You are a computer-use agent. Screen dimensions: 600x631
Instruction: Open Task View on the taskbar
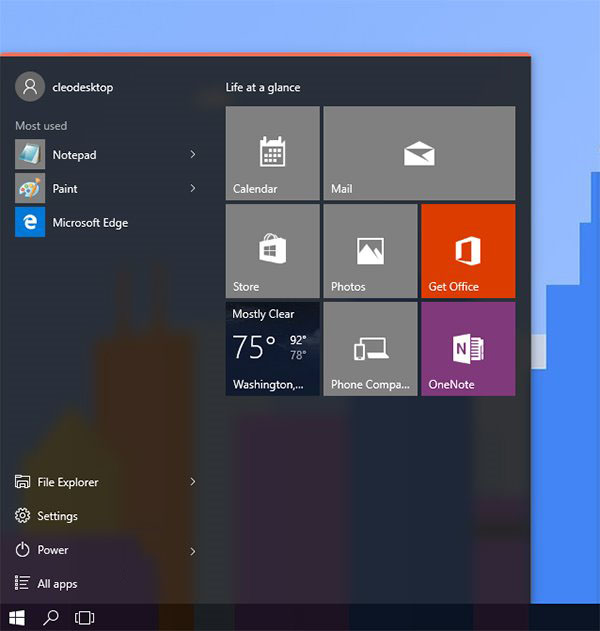pos(85,618)
